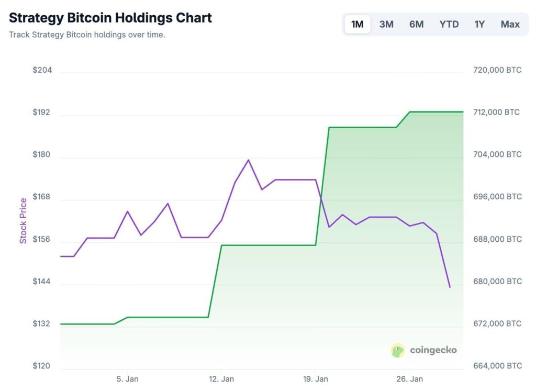
Task: Click the purple stock price peak near $180
Action: pyautogui.click(x=248, y=160)
